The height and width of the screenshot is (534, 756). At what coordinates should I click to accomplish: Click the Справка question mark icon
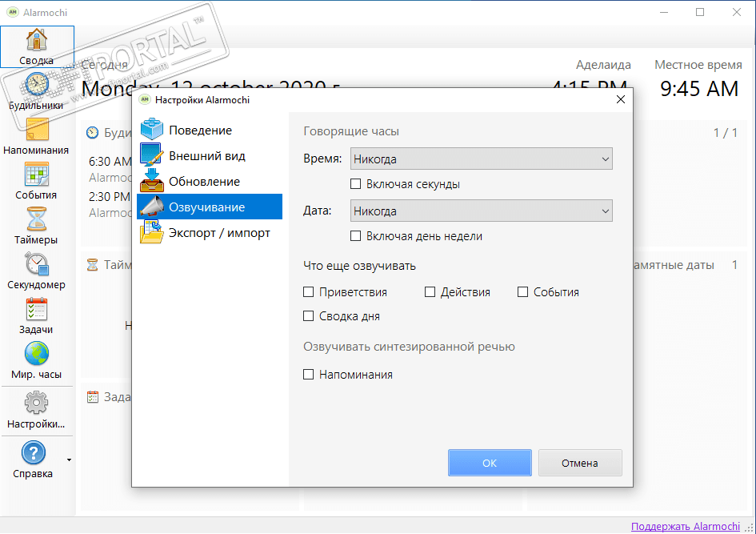(34, 452)
